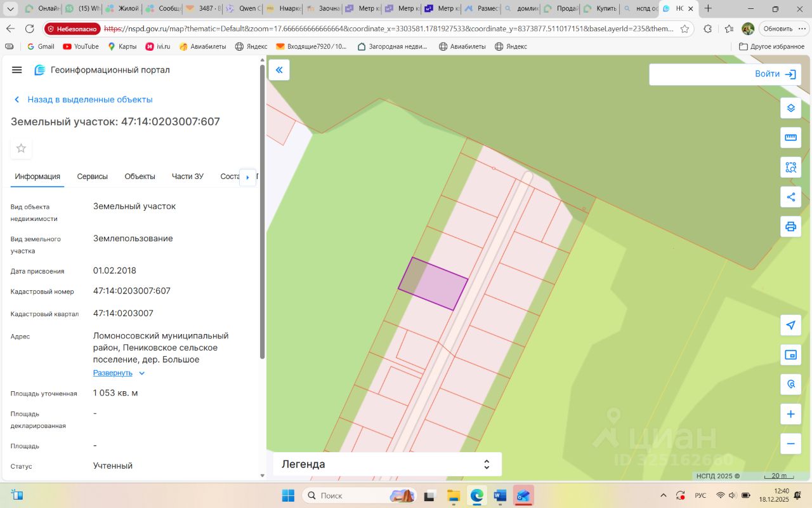Collapse the side panel with double-chevron button
Viewport: 812px width, 508px height.
tap(279, 70)
